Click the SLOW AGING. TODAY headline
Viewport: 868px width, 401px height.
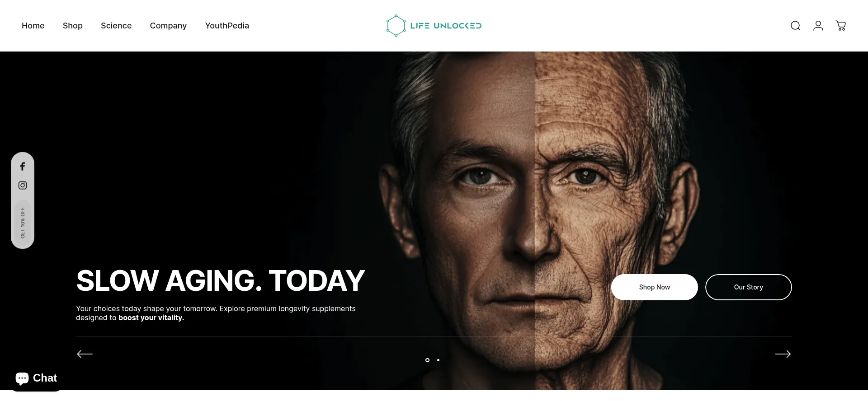coord(221,280)
